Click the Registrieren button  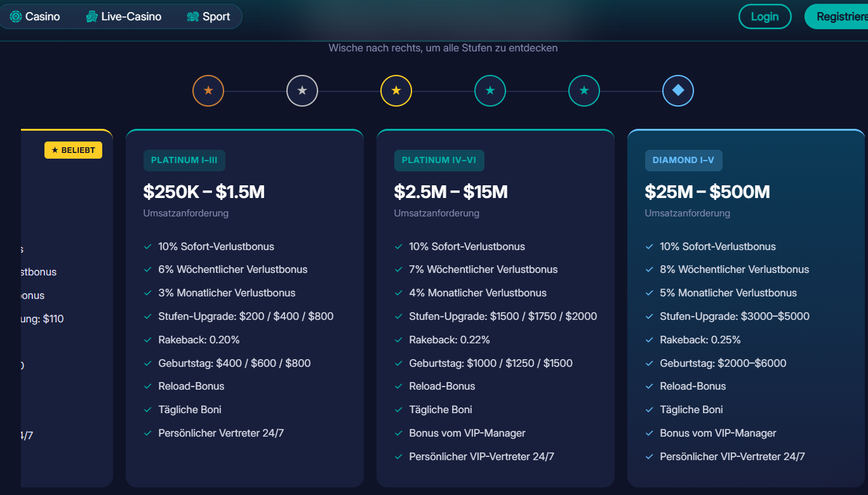(836, 16)
